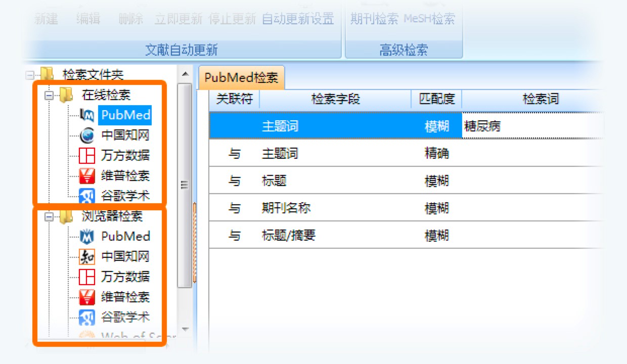Click PubMed icon under 在线检索
The height and width of the screenshot is (364, 627).
[x=87, y=115]
